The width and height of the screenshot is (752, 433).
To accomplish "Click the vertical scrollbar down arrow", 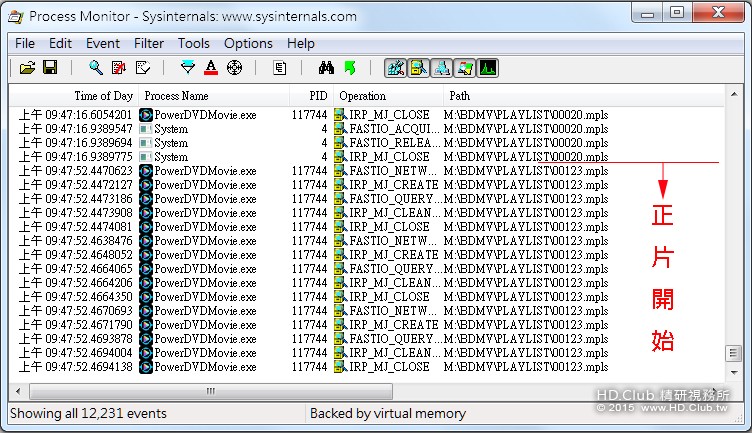I will click(734, 372).
